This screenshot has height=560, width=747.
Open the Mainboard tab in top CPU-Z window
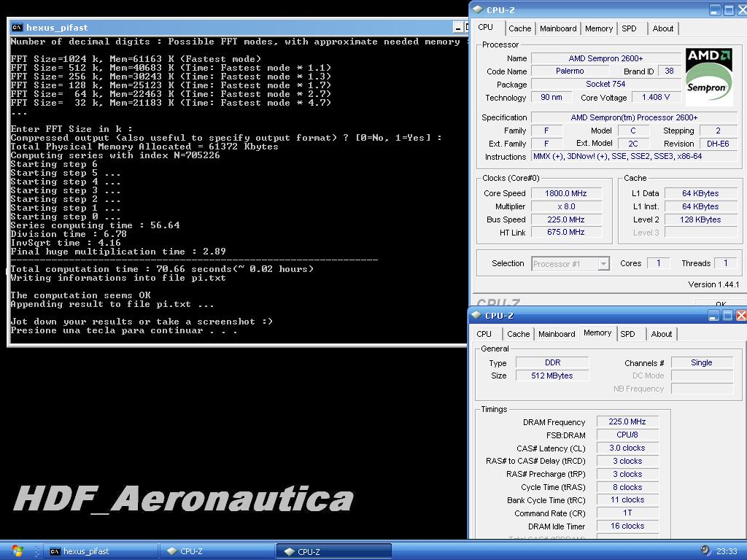click(558, 28)
